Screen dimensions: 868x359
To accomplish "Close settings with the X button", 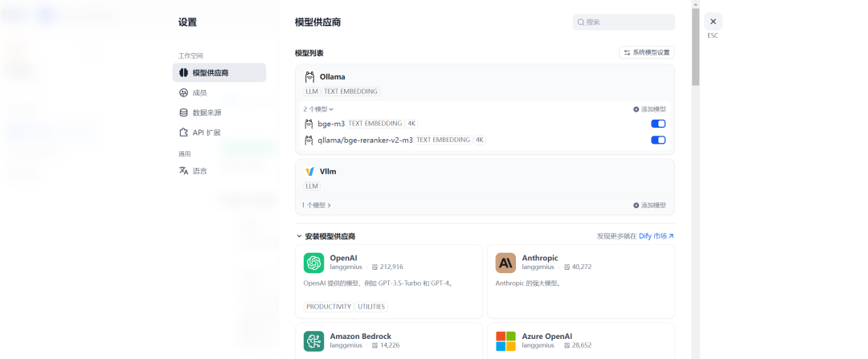I will click(x=713, y=22).
